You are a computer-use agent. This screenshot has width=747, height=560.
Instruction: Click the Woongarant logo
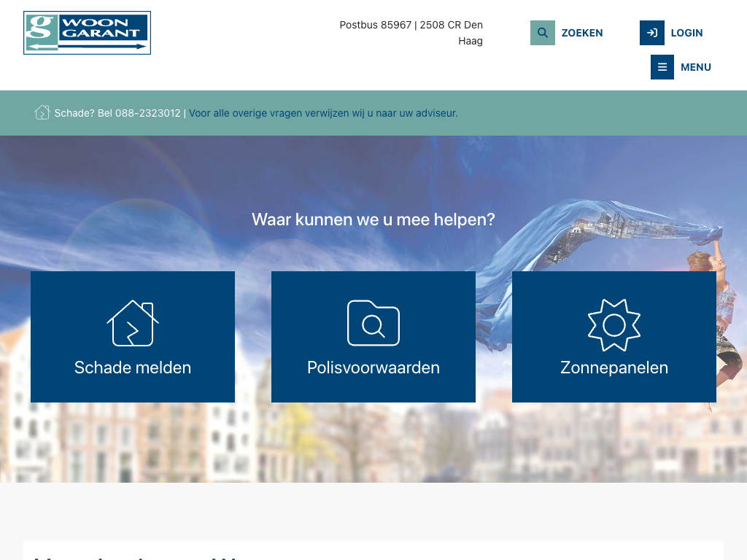tap(87, 33)
